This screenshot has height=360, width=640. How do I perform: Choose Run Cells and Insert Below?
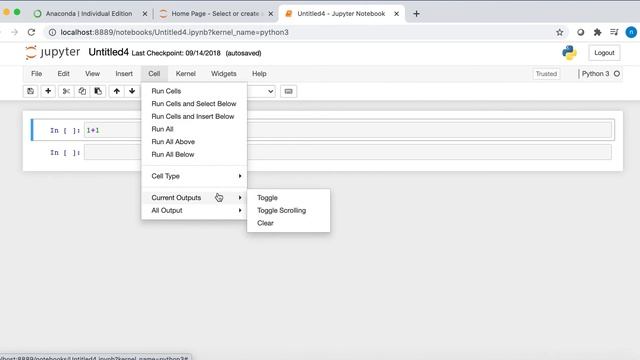[194, 116]
